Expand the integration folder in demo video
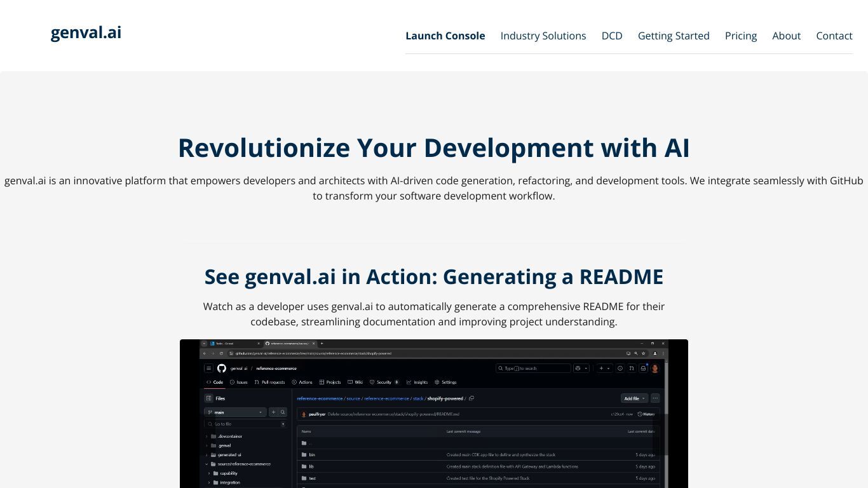 [x=209, y=482]
